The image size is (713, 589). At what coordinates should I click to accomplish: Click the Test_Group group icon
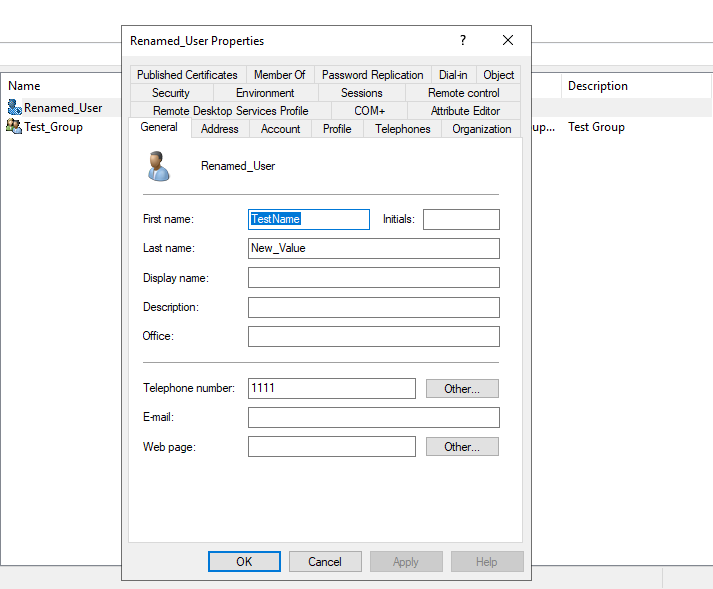click(14, 127)
